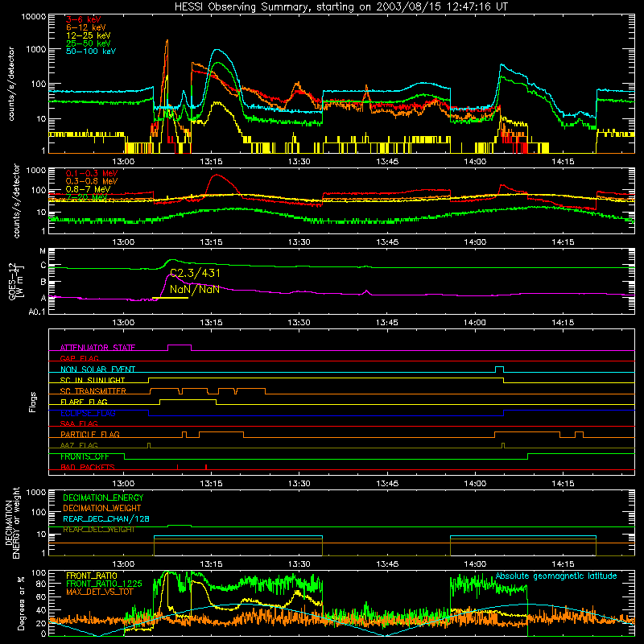The height and width of the screenshot is (644, 644).
Task: Click the 7-20 MeV legend label
Action: click(87, 197)
